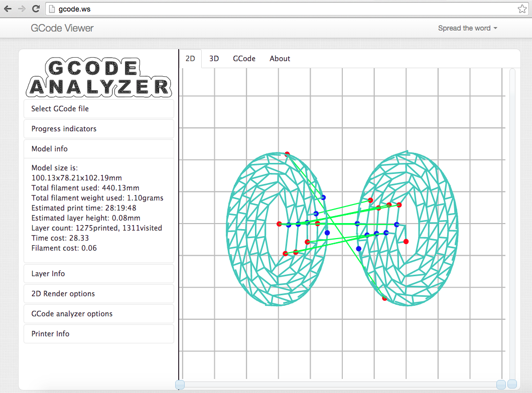This screenshot has height=393, width=532.
Task: Collapse the Model info panel
Action: (x=99, y=149)
